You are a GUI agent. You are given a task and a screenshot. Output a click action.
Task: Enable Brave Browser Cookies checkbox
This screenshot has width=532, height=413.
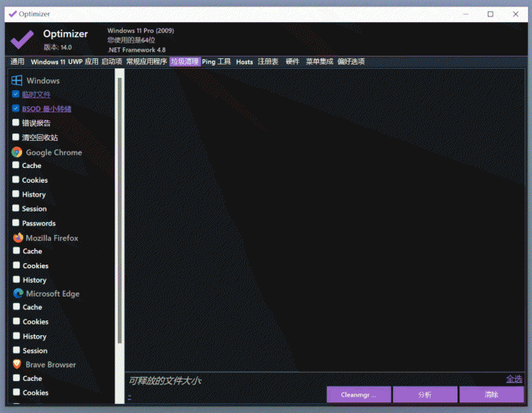click(16, 393)
